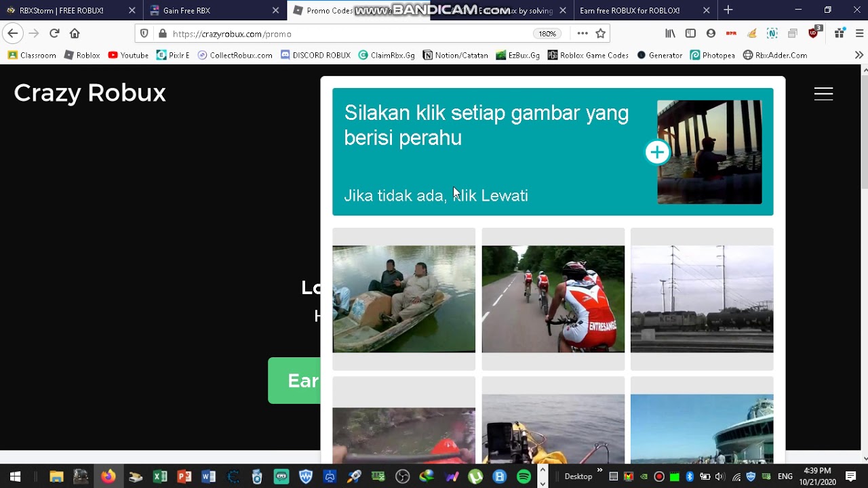Click the captcha plus zoom icon
This screenshot has width=868, height=488.
(x=657, y=152)
